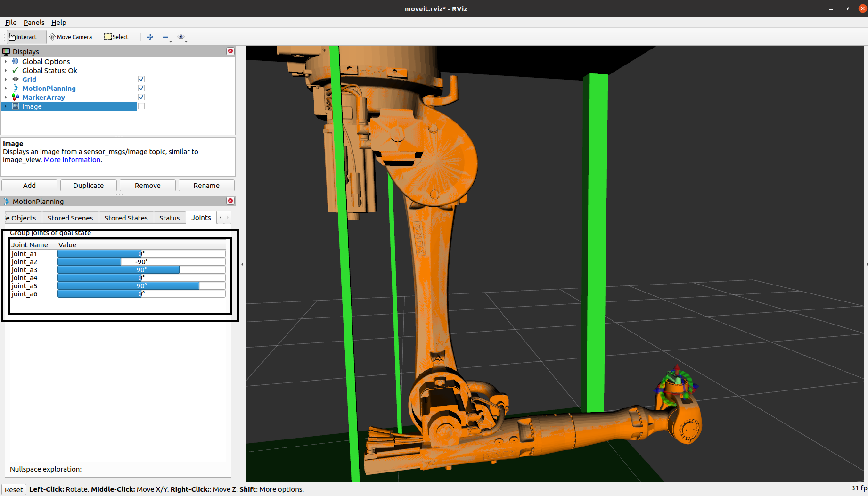Click the joint_a4 value slider
Viewport: 868px width, 496px height.
point(141,277)
